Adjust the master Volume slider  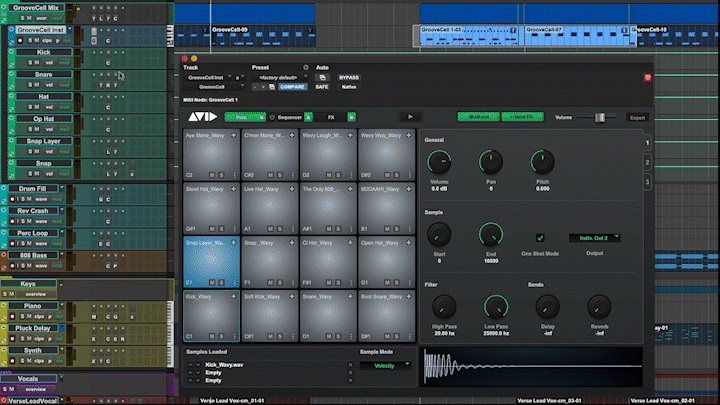point(600,117)
